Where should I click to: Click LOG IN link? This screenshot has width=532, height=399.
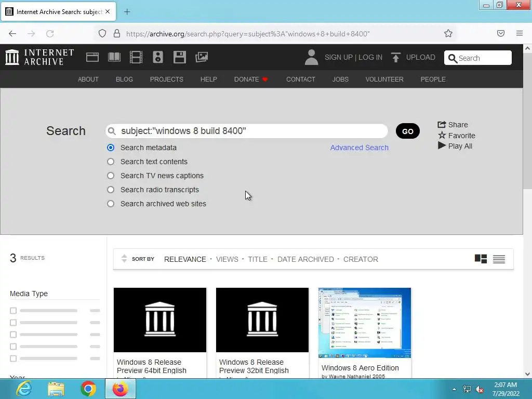pyautogui.click(x=370, y=57)
